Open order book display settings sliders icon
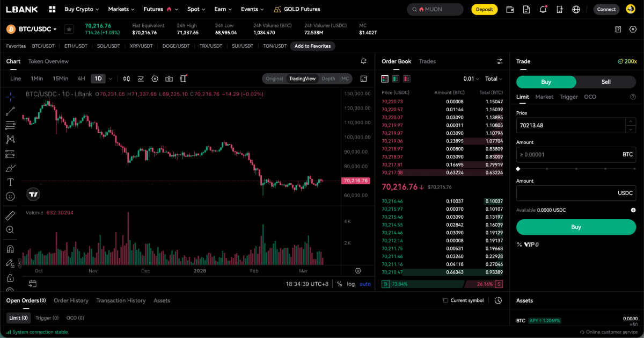The width and height of the screenshot is (644, 338). [x=499, y=61]
